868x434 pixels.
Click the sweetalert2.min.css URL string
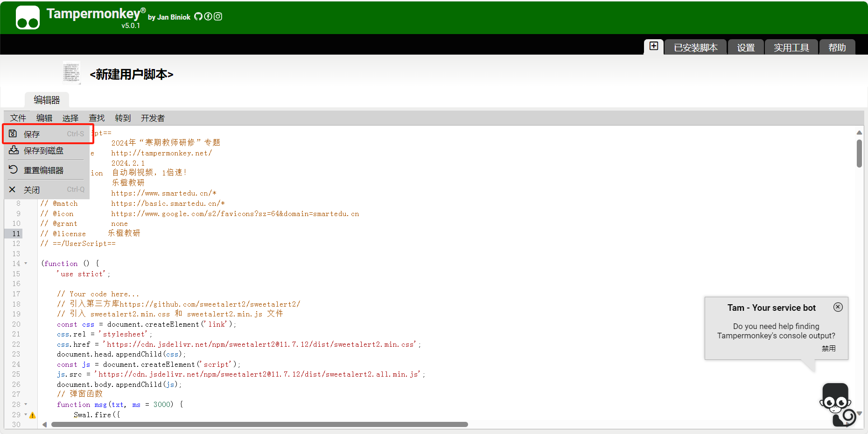tap(260, 344)
